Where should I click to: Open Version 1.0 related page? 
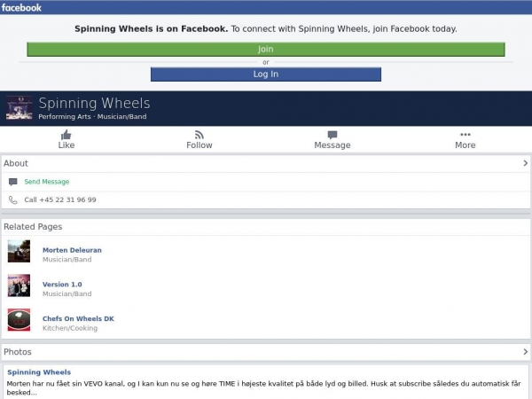[62, 285]
